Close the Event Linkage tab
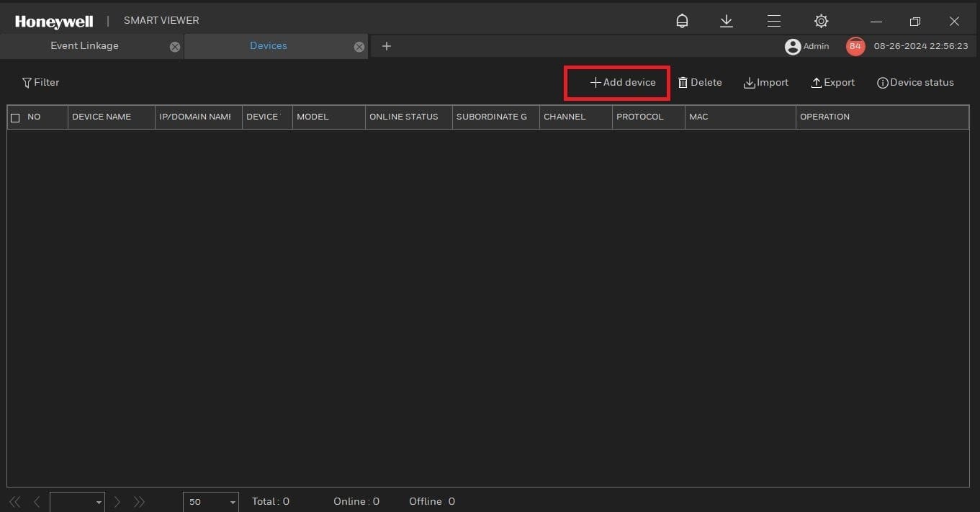 (x=174, y=46)
